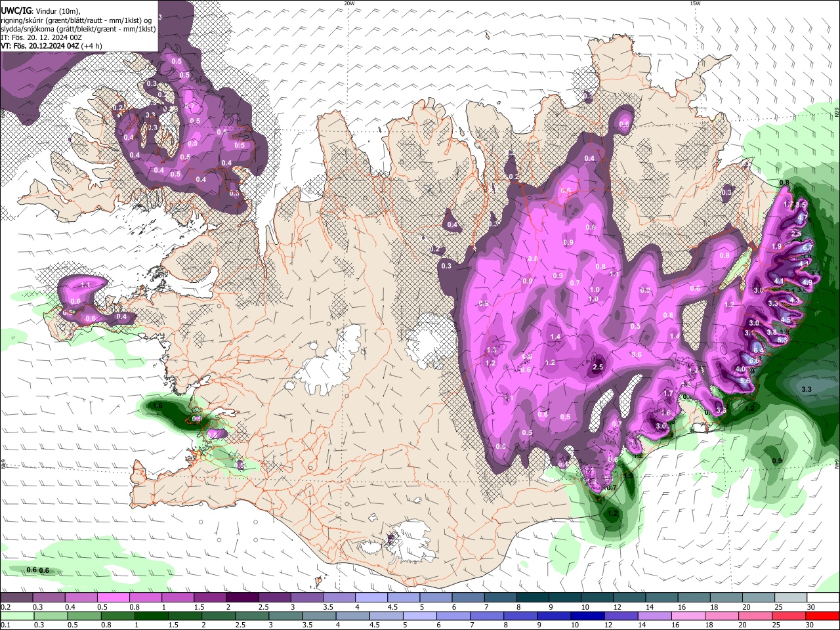Click 'Vindur (10m),' in the header box
This screenshot has height=630, width=840.
[x=57, y=11]
